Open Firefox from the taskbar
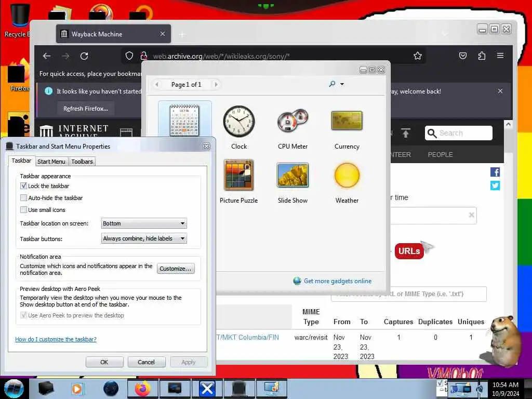 (x=142, y=389)
